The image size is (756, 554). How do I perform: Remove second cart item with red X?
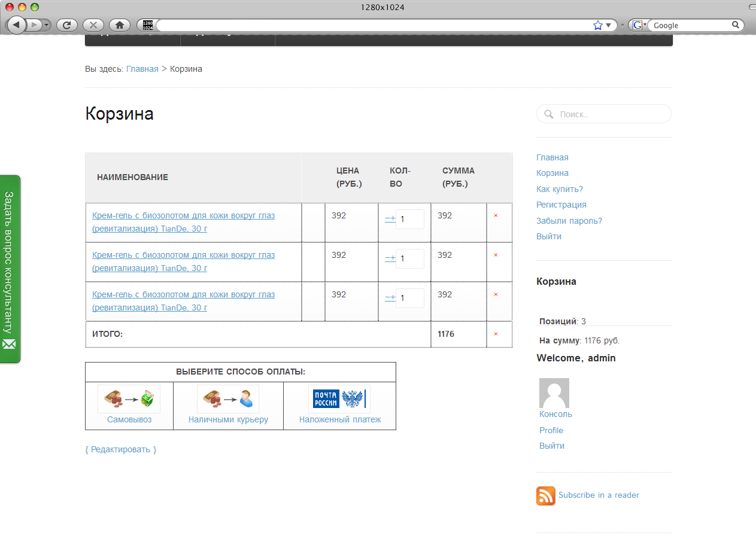(496, 255)
